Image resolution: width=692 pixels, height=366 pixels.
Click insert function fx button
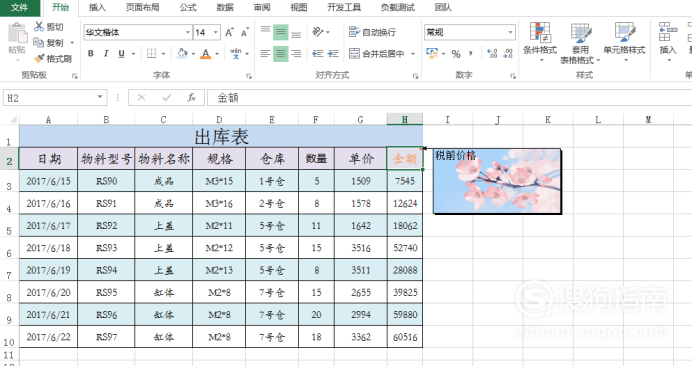192,98
